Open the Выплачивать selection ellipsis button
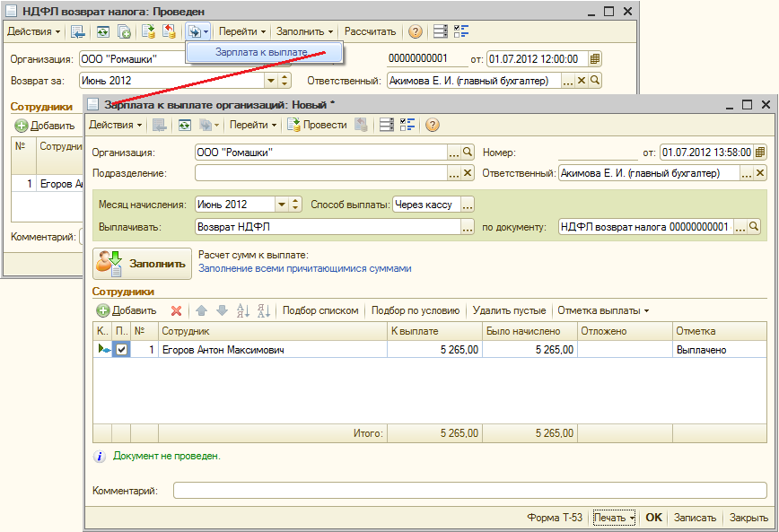This screenshot has height=532, width=779. [x=468, y=227]
